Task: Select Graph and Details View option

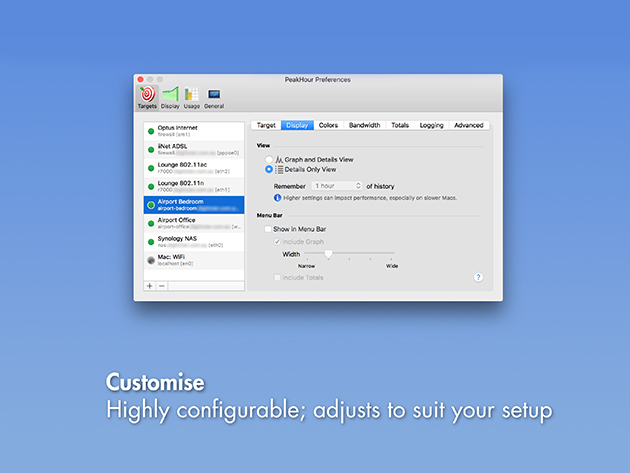Action: pyautogui.click(x=268, y=160)
